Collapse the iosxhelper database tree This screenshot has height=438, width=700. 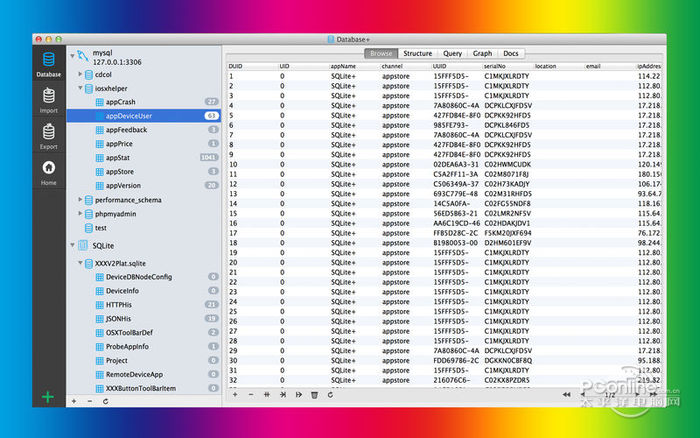pos(80,88)
